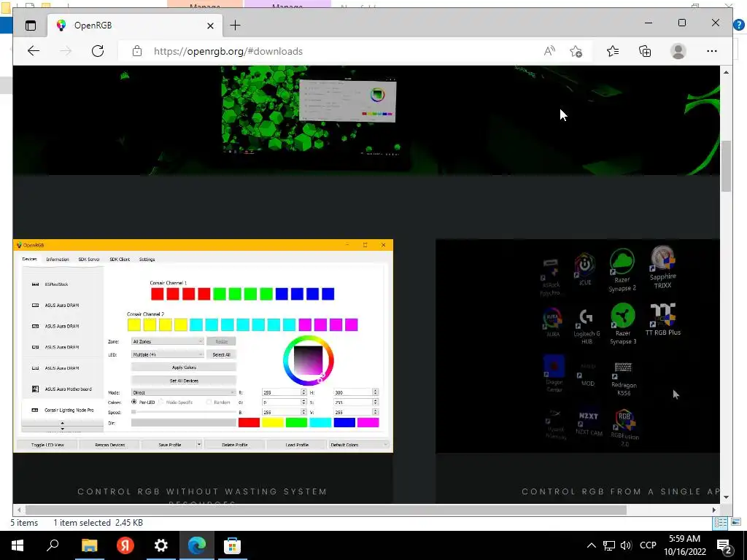Open the notification center icon
The image size is (747, 560).
pyautogui.click(x=724, y=545)
